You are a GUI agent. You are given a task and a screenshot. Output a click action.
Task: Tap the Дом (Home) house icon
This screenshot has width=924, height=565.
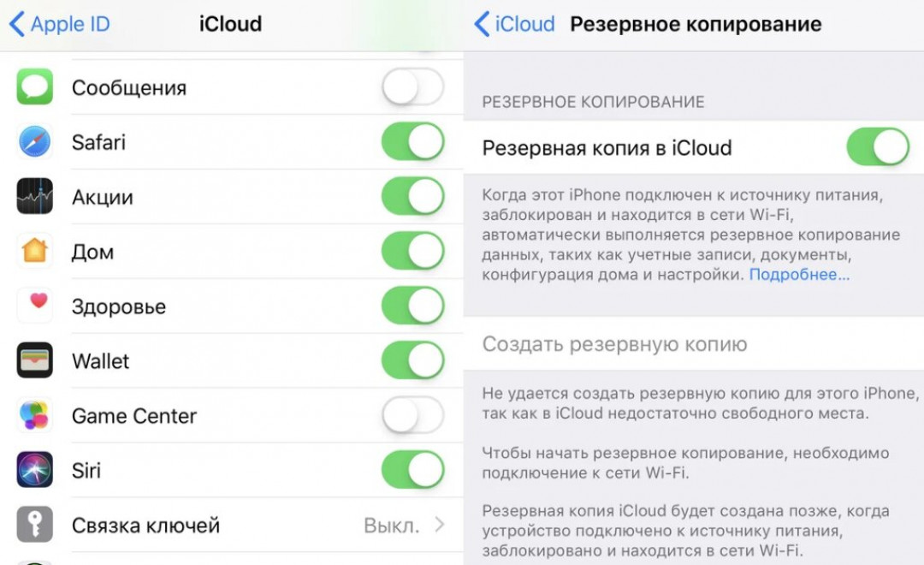point(35,252)
